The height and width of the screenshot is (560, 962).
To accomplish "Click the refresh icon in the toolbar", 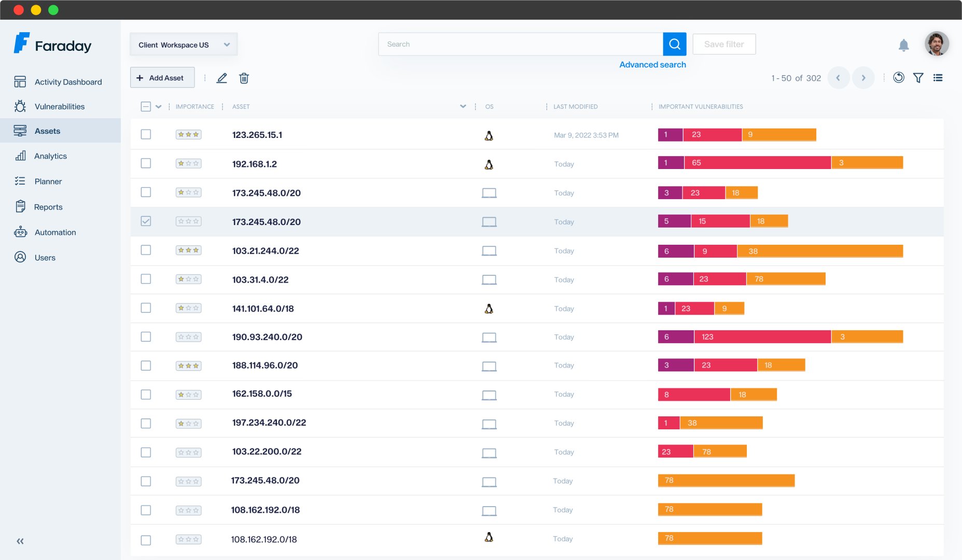I will coord(899,78).
